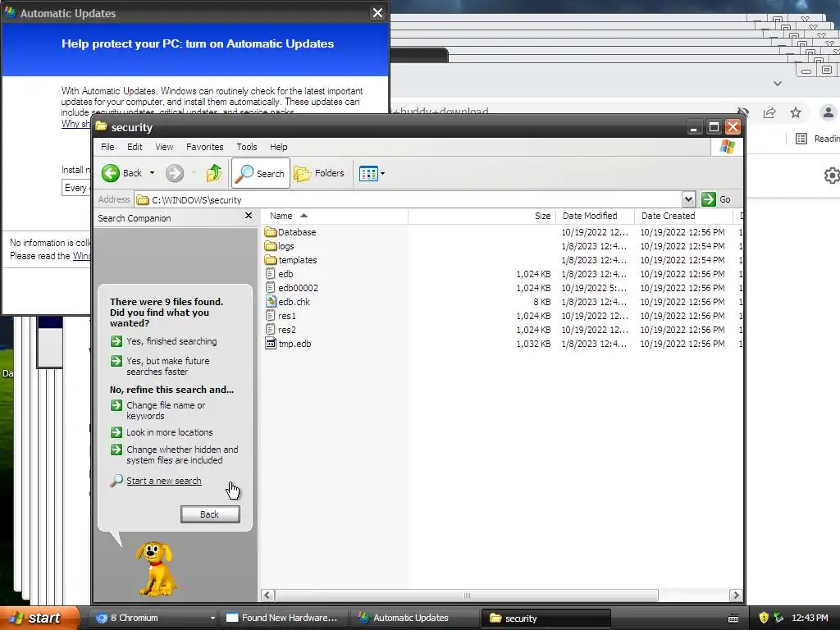Open the Edit menu
This screenshot has height=630, width=840.
(x=135, y=147)
